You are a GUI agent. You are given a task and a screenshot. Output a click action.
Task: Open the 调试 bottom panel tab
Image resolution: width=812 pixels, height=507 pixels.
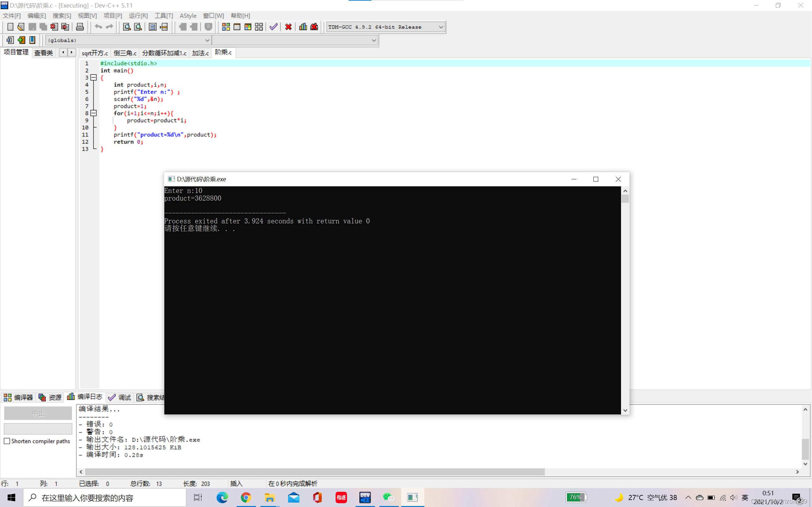[x=120, y=397]
